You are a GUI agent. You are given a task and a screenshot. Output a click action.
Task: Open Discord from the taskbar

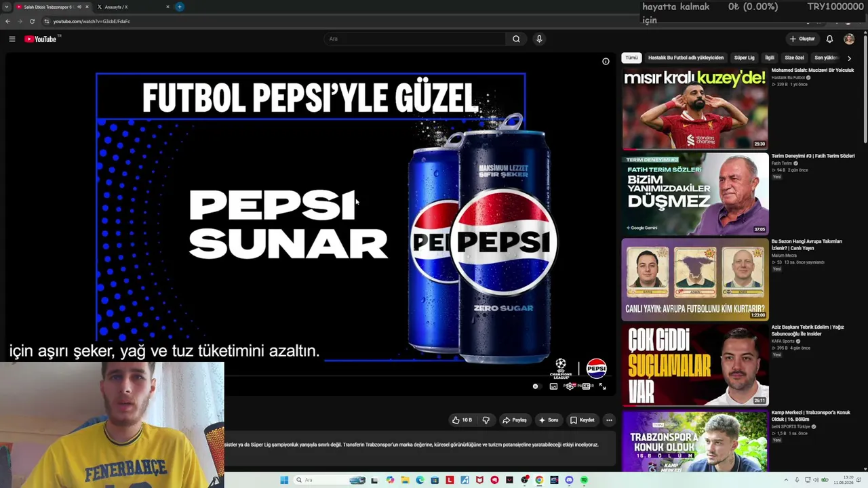(x=569, y=481)
